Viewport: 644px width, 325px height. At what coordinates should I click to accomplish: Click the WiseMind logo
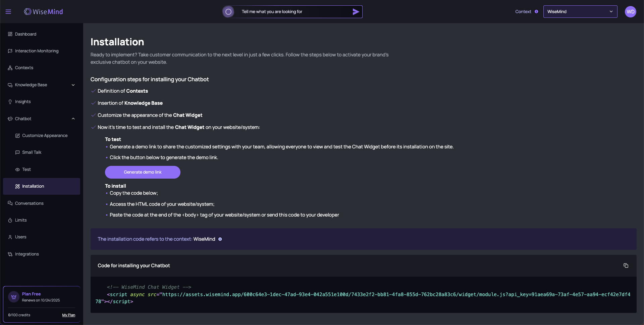(x=44, y=12)
